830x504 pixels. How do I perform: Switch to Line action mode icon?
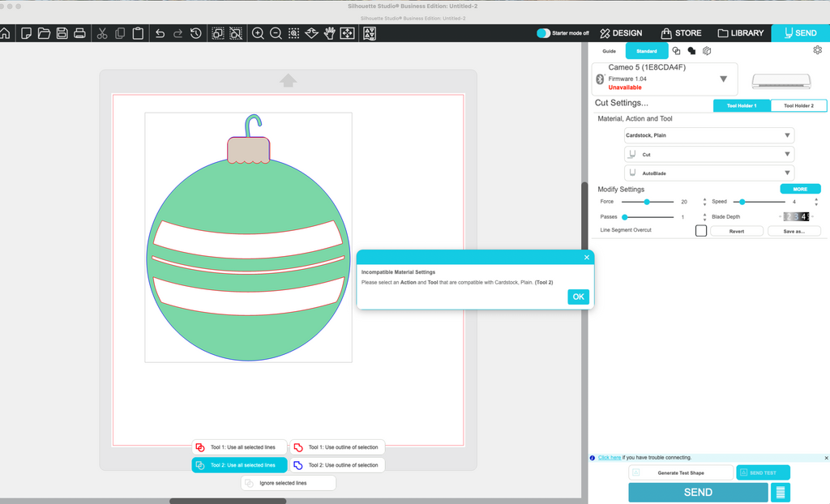tap(676, 51)
